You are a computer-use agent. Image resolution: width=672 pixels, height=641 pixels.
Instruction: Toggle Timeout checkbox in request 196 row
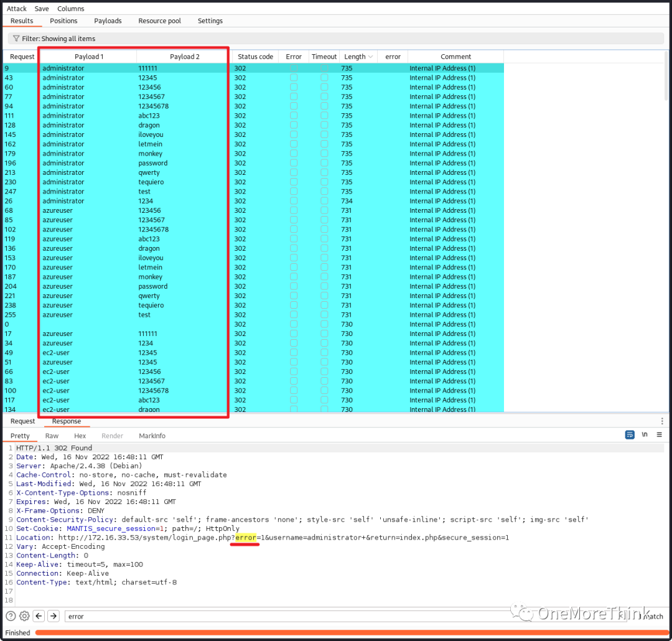(x=324, y=163)
